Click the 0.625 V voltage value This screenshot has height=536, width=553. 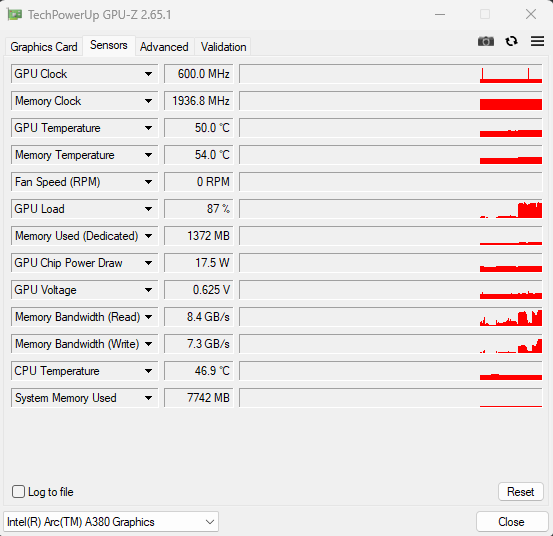[199, 290]
